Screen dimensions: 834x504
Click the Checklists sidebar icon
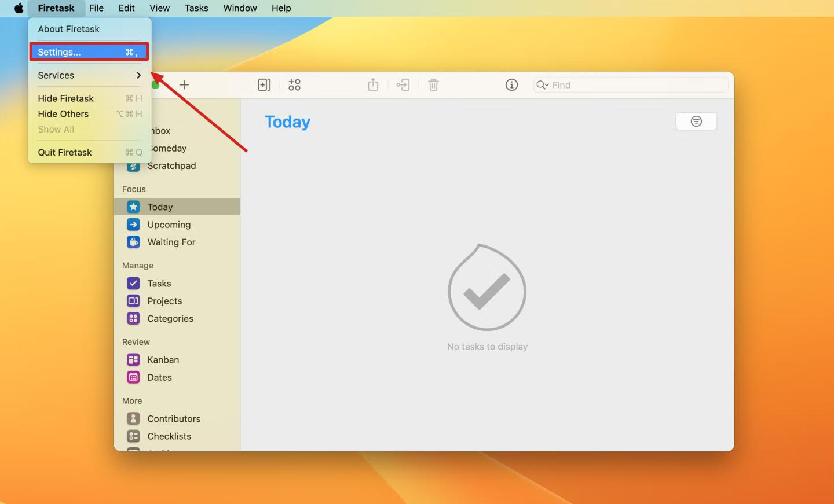[x=133, y=436]
